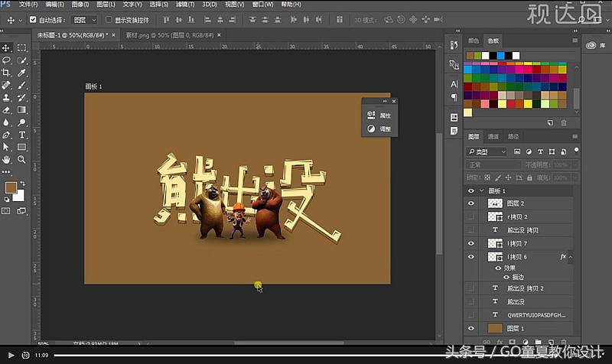Select the Blur tool
The image size is (612, 364).
pyautogui.click(x=6, y=122)
